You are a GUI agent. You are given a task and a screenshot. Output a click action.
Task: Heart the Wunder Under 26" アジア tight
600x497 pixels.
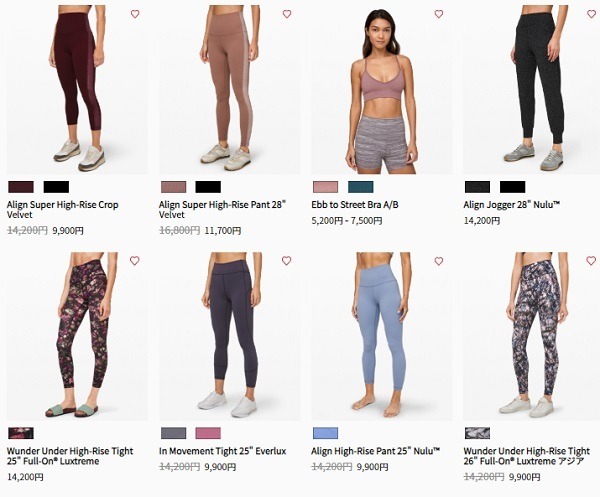point(591,261)
